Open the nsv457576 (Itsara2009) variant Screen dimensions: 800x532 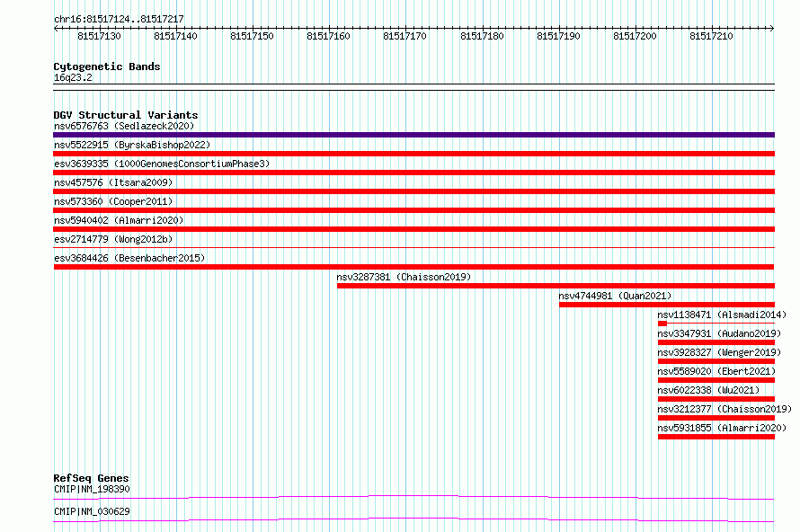coord(113,182)
